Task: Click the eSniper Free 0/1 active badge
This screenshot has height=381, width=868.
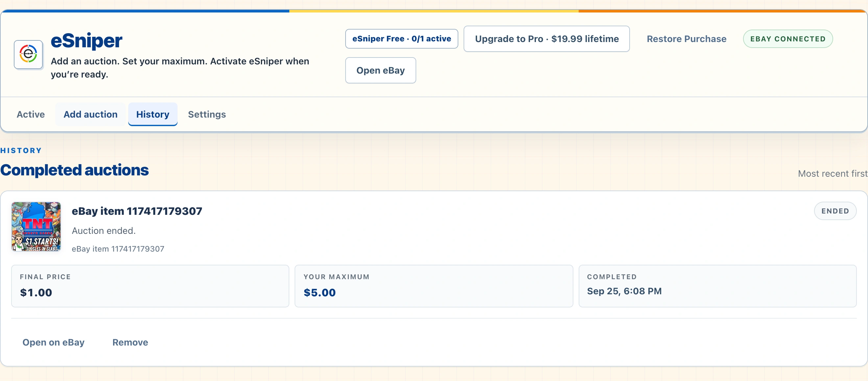Action: point(402,39)
